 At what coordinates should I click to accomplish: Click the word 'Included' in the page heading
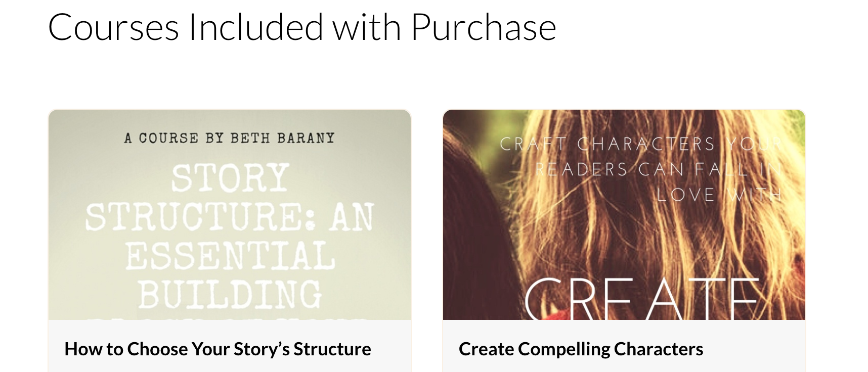click(x=255, y=27)
